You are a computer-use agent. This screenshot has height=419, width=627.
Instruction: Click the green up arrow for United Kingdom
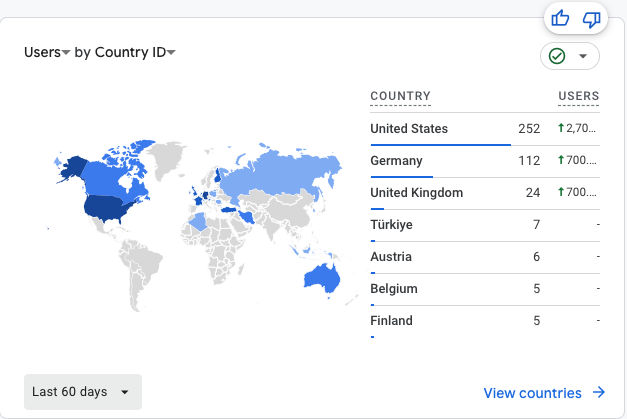pyautogui.click(x=562, y=192)
